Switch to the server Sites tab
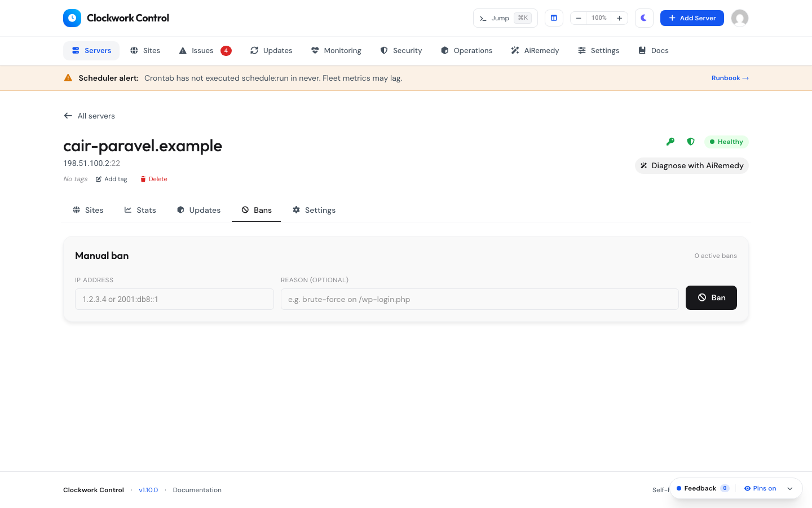Image resolution: width=812 pixels, height=508 pixels. pos(88,210)
